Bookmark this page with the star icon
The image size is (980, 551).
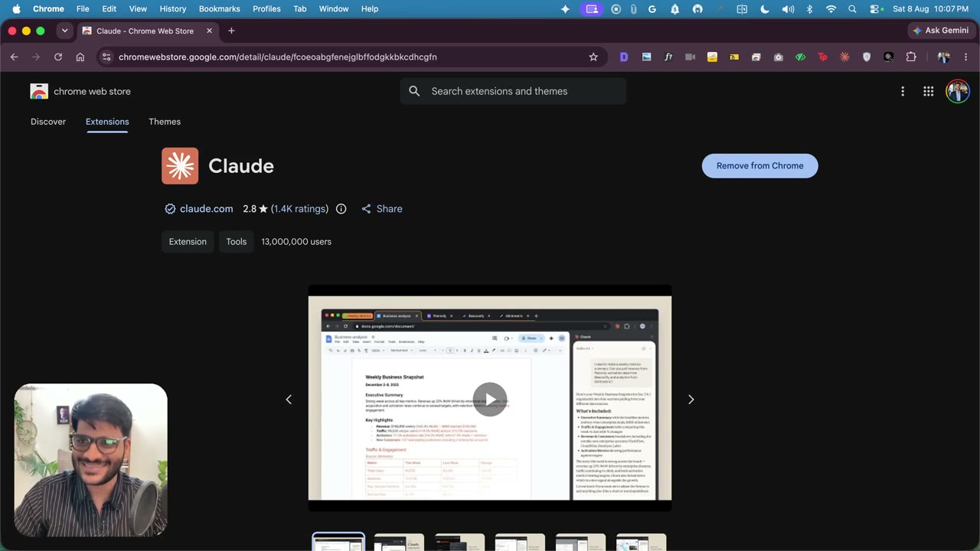[593, 57]
